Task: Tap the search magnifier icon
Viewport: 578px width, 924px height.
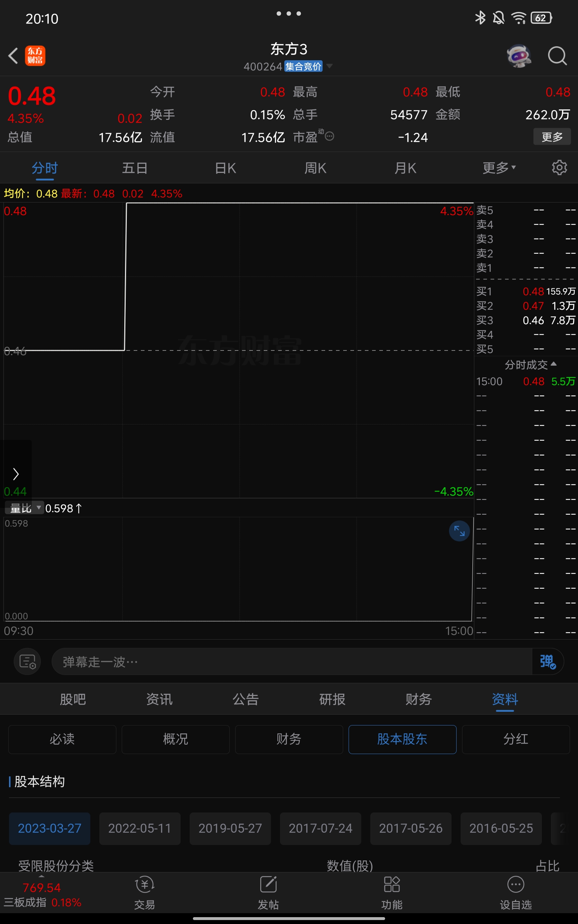Action: [x=557, y=56]
